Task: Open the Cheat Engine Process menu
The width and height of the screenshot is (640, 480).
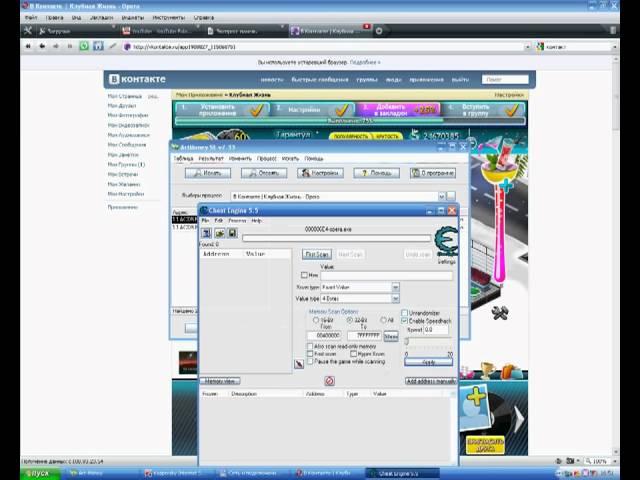Action: [238, 220]
